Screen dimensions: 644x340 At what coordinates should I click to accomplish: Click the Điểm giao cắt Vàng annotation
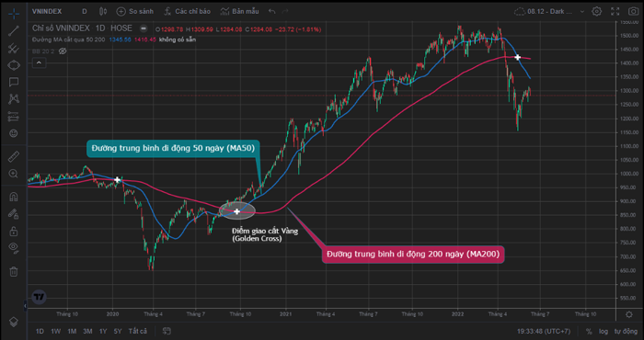265,234
